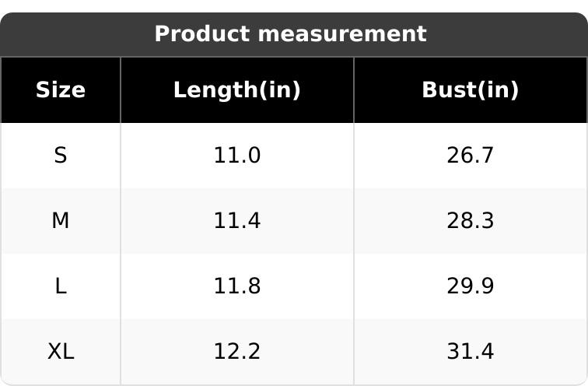Click the 12.2 length value
588x386 pixels.
[236, 352]
